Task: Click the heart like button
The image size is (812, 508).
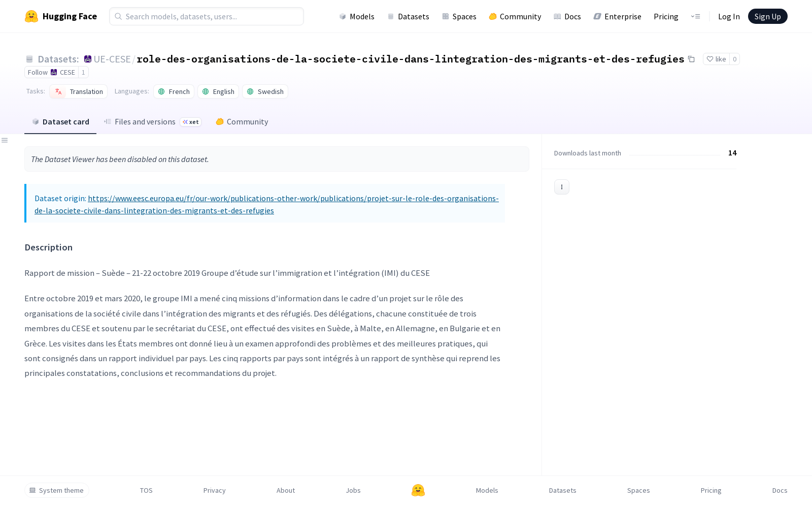Action: (x=716, y=59)
